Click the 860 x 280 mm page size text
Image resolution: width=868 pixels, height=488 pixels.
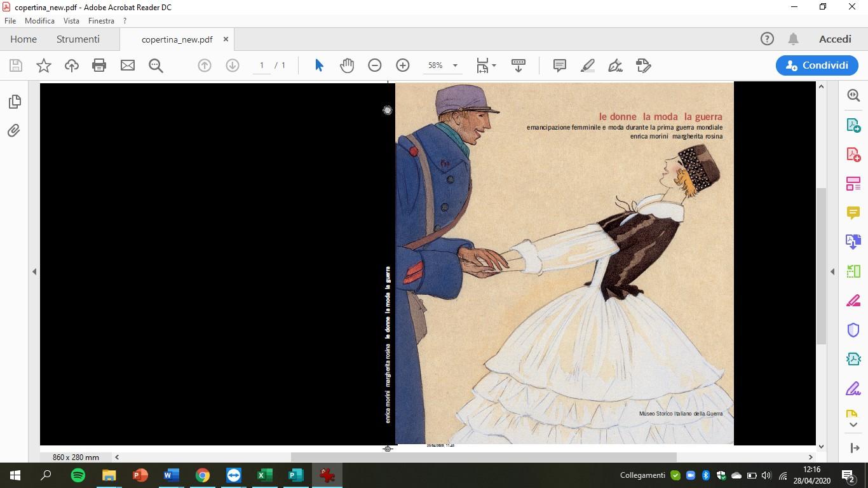coord(76,457)
